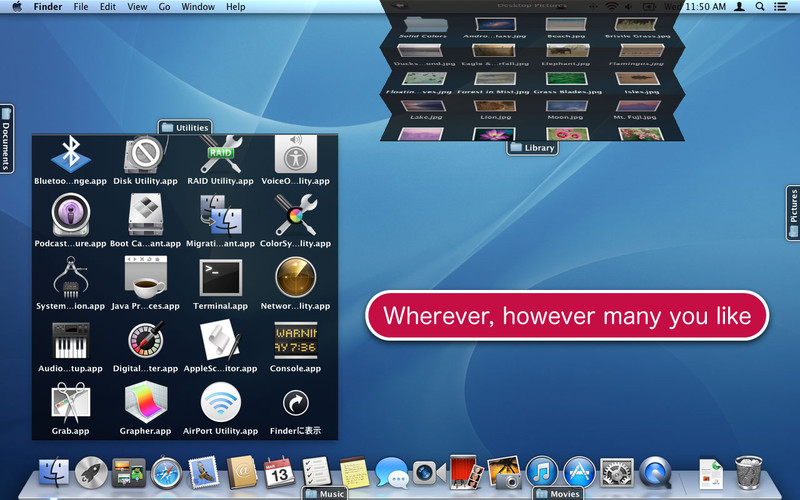This screenshot has width=800, height=500.
Task: Open Solid Colors folder in Library panel
Action: point(424,24)
